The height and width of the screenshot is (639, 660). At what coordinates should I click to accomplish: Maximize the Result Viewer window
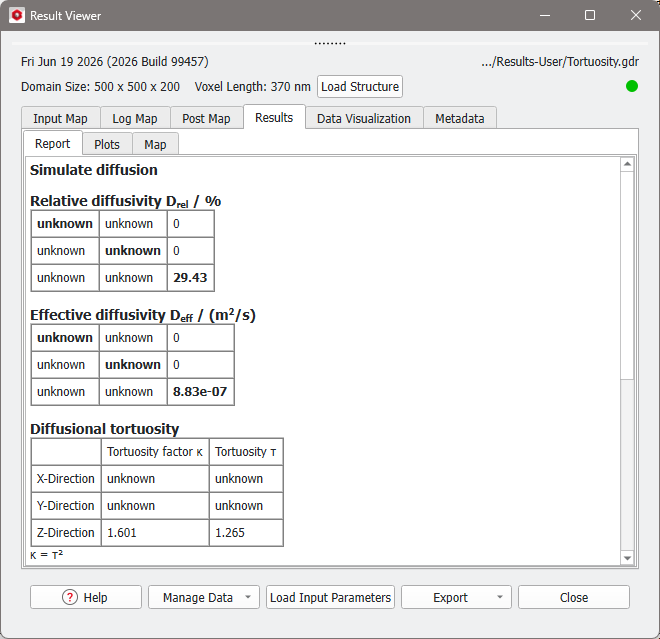pos(590,16)
